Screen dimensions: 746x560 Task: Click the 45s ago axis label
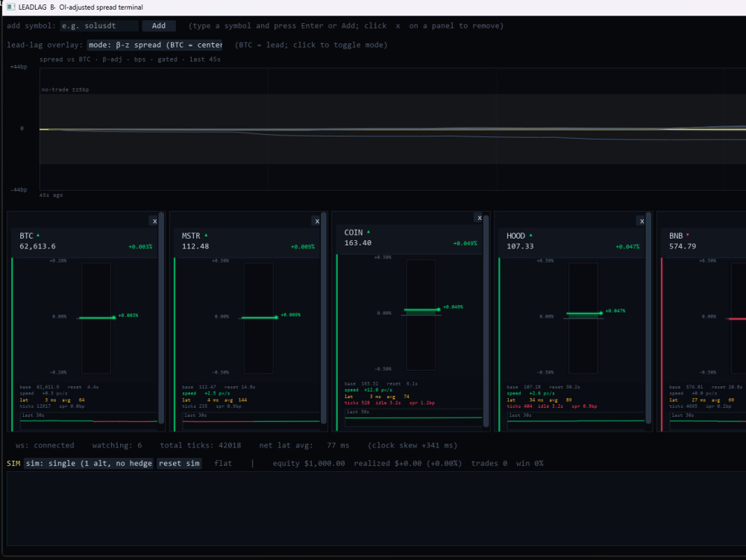click(x=51, y=195)
